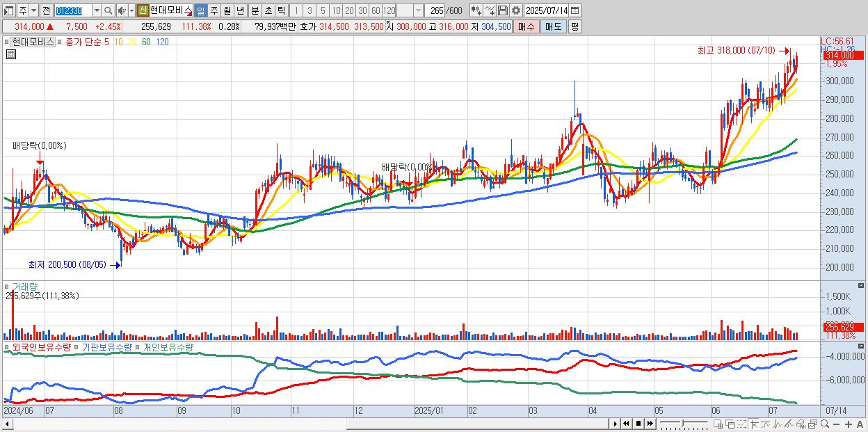This screenshot has height=432, width=868.
Task: Click the 평 button
Action: tap(574, 26)
